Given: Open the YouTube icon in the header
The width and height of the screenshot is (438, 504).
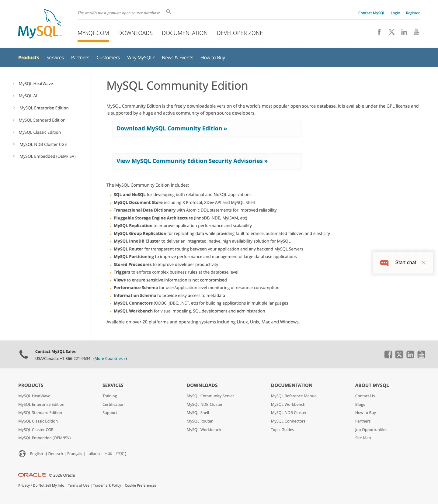Looking at the screenshot, I should point(417,32).
